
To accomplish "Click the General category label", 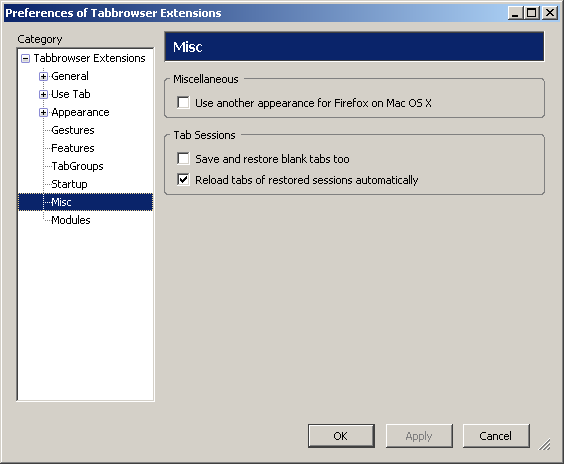I will tap(70, 76).
